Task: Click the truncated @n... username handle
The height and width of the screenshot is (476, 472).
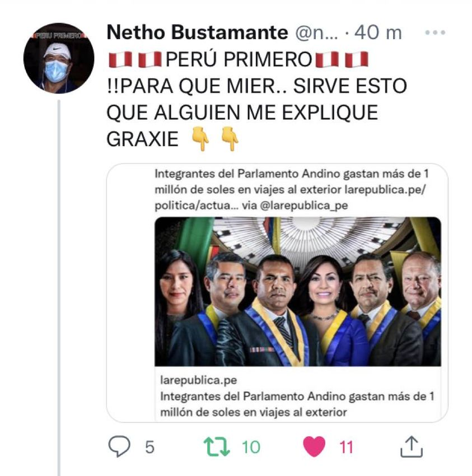Action: 316,32
